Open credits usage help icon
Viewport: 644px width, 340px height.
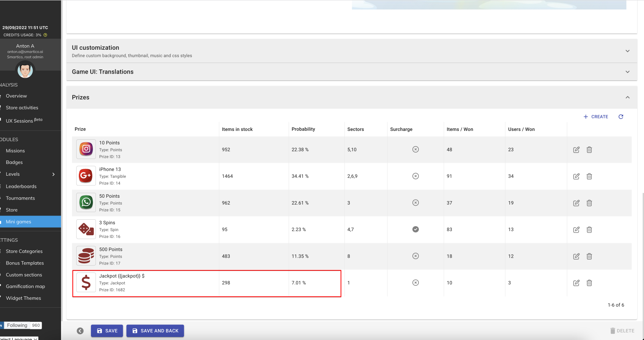[x=45, y=35]
